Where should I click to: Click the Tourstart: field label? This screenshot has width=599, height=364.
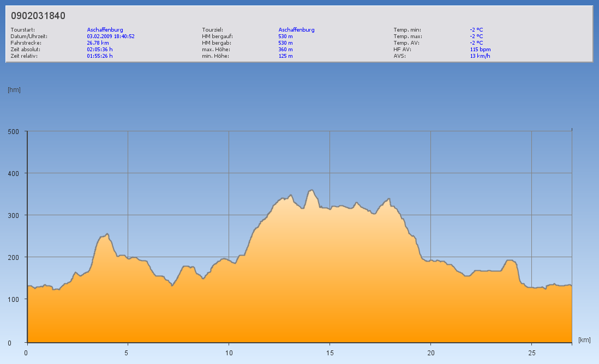pos(22,29)
